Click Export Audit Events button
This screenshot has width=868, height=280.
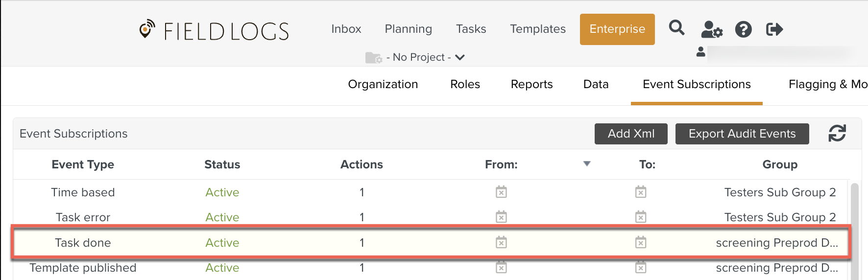[x=742, y=134]
